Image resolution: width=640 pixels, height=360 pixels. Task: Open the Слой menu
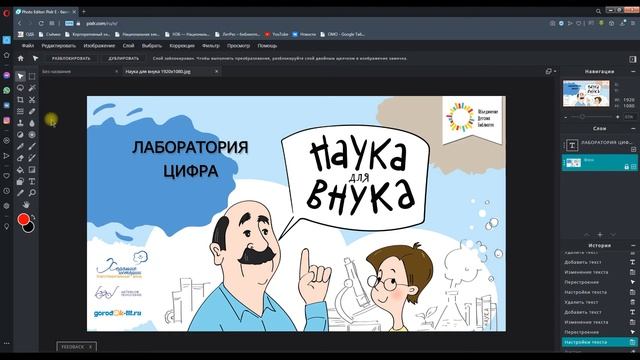128,46
